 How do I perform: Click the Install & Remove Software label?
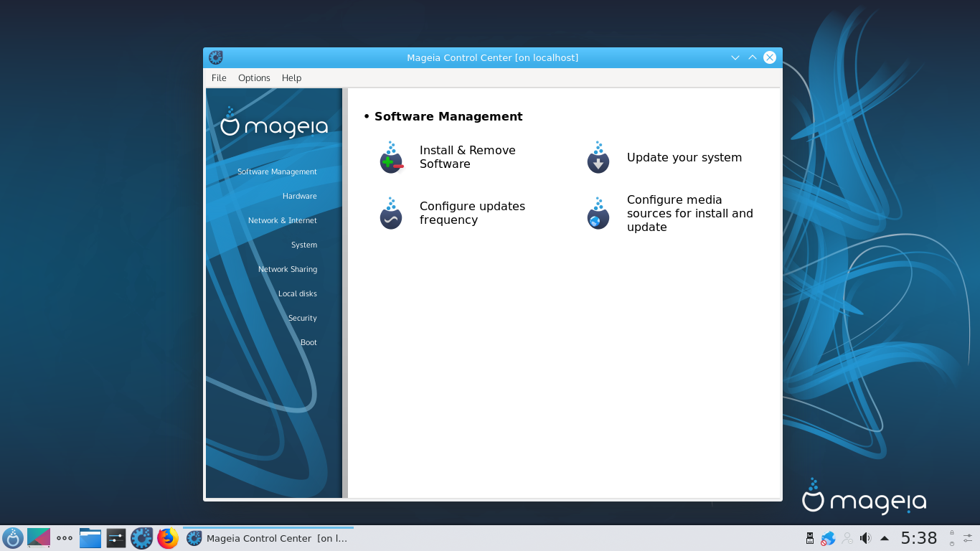pos(468,157)
